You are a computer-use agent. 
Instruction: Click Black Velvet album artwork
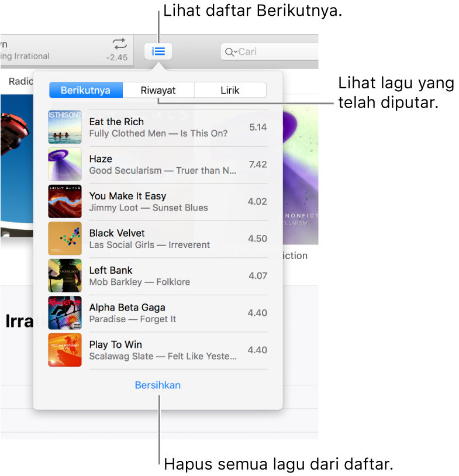coord(65,239)
